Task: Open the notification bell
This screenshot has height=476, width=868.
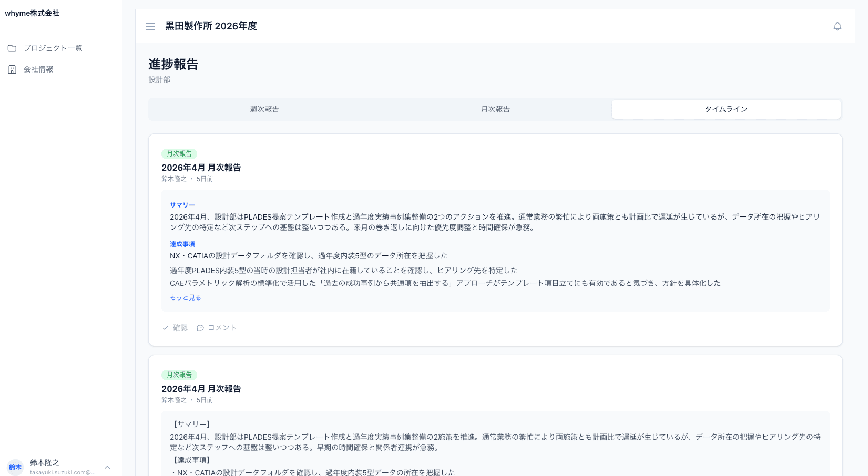Action: click(838, 26)
